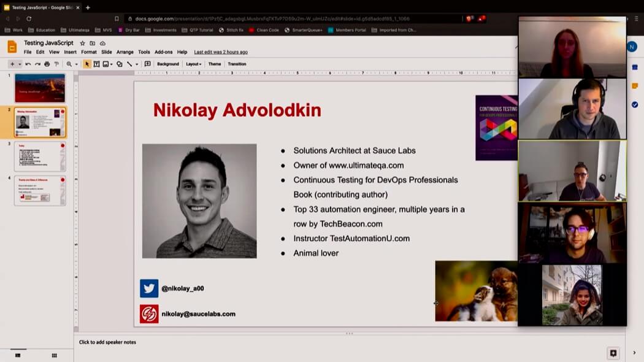Reload the browser page
This screenshot has height=362, width=644.
[x=29, y=18]
